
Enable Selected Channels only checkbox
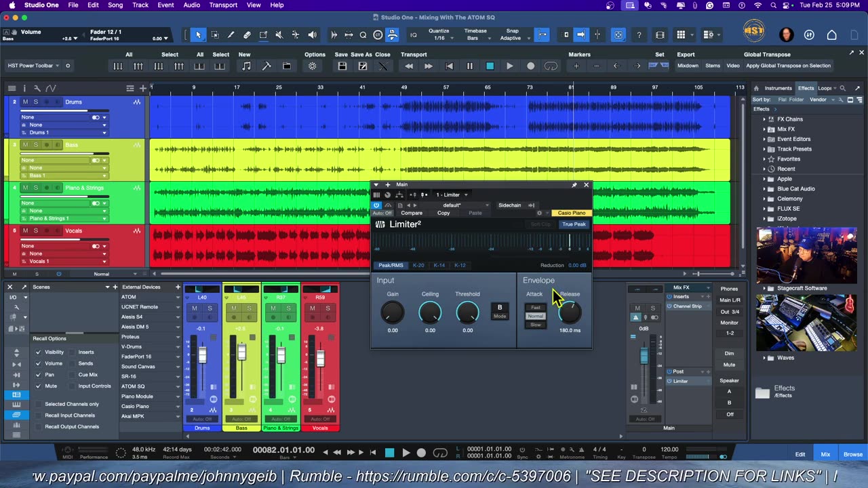tap(38, 404)
